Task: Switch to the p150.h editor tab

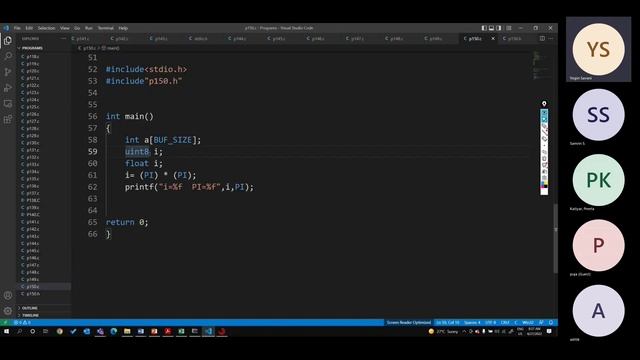Action: (x=514, y=38)
